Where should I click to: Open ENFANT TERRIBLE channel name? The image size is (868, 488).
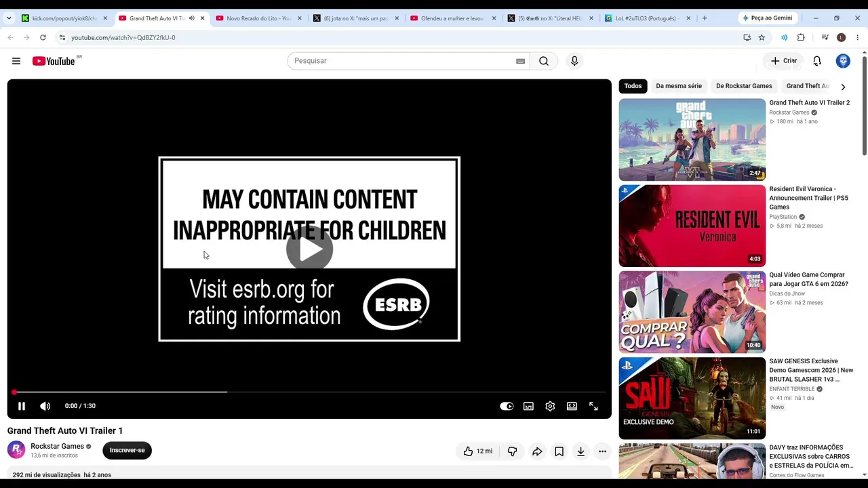coord(791,389)
